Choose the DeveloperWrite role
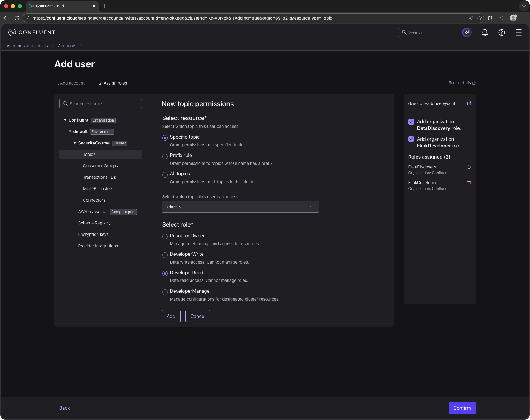The height and width of the screenshot is (420, 530). click(x=165, y=255)
